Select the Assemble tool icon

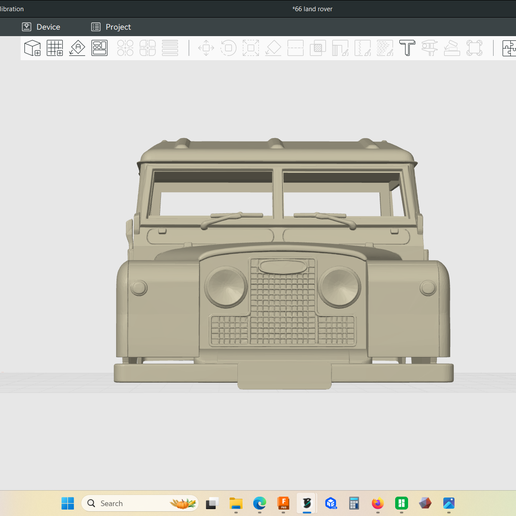pos(452,48)
